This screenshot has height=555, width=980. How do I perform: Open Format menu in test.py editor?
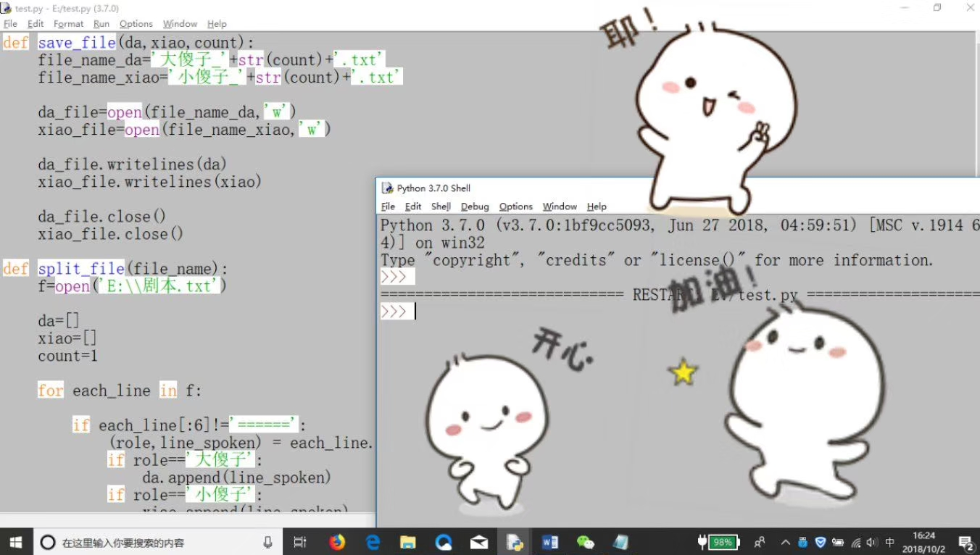[69, 24]
